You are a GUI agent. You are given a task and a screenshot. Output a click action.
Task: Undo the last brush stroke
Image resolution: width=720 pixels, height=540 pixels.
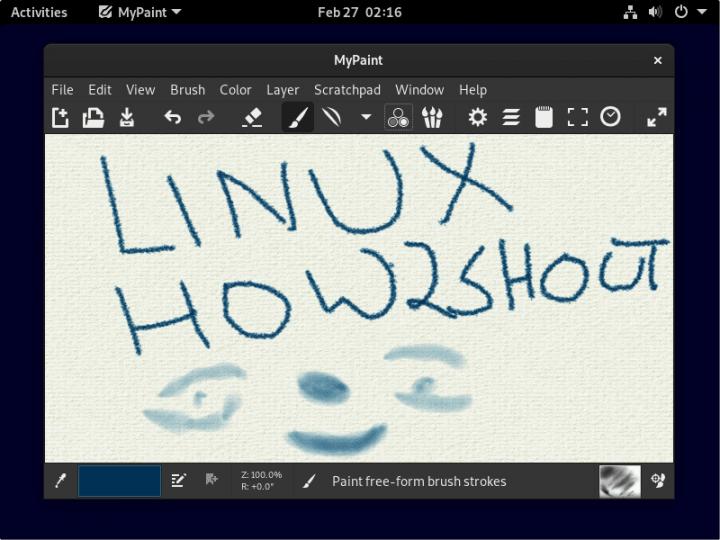pos(173,118)
